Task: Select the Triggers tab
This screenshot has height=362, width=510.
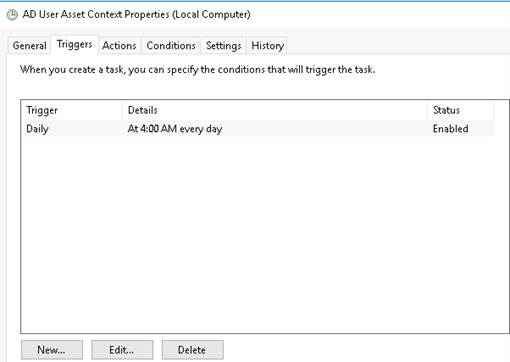Action: tap(74, 44)
